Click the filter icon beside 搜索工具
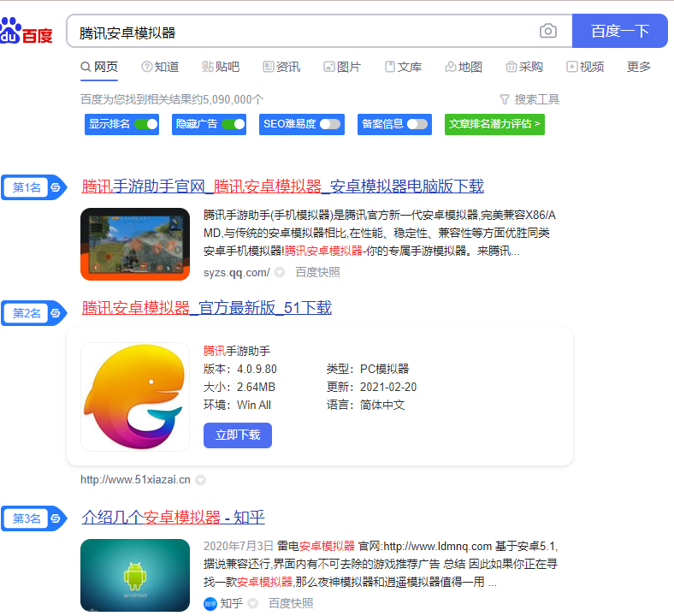674x616 pixels. 505,99
